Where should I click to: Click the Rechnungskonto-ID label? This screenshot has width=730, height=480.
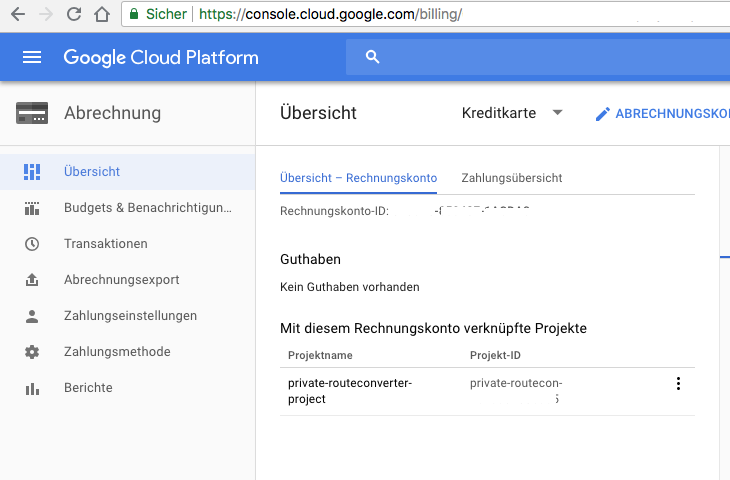[334, 211]
